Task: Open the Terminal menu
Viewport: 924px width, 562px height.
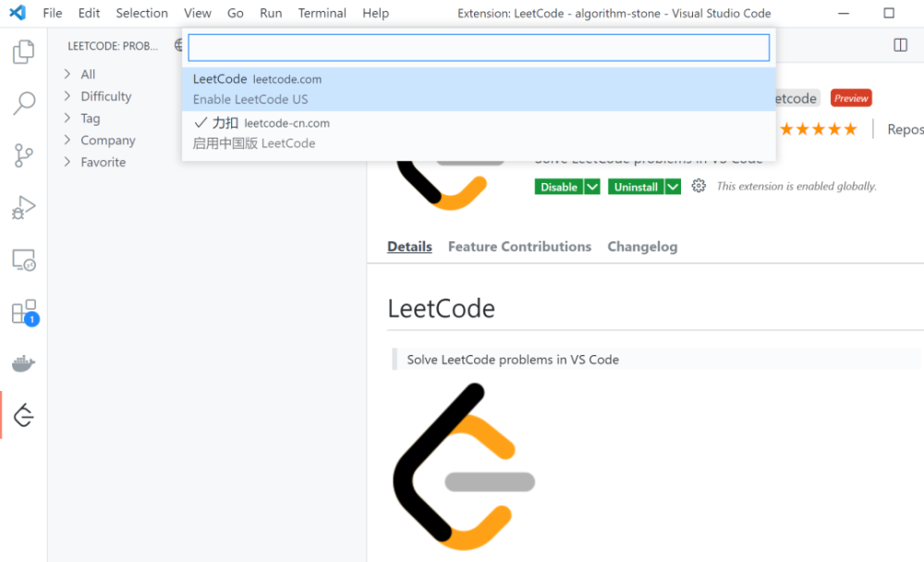Action: point(322,13)
